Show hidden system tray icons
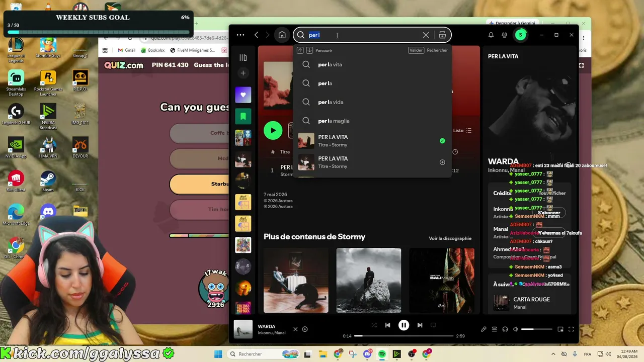 (x=553, y=354)
